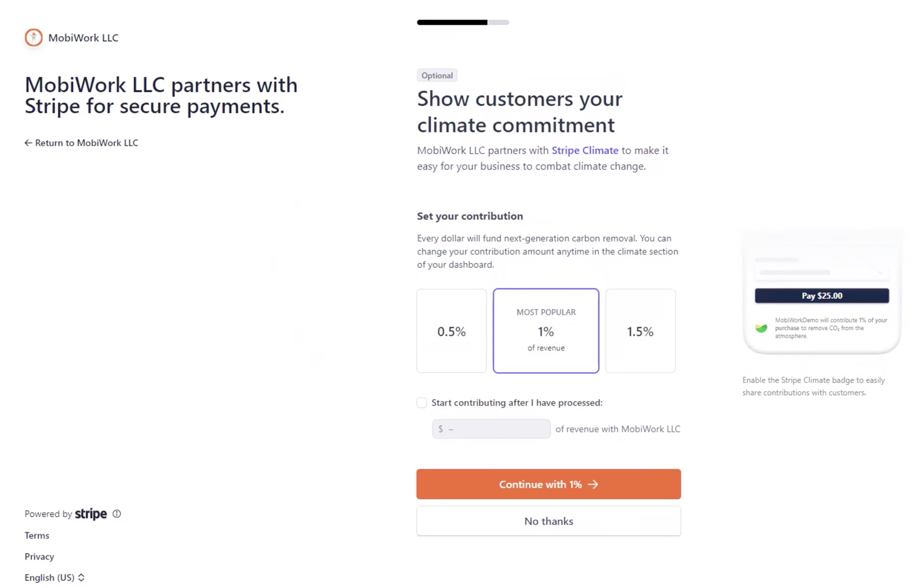Choose the 1.5% contribution option
The width and height of the screenshot is (923, 588).
click(640, 331)
